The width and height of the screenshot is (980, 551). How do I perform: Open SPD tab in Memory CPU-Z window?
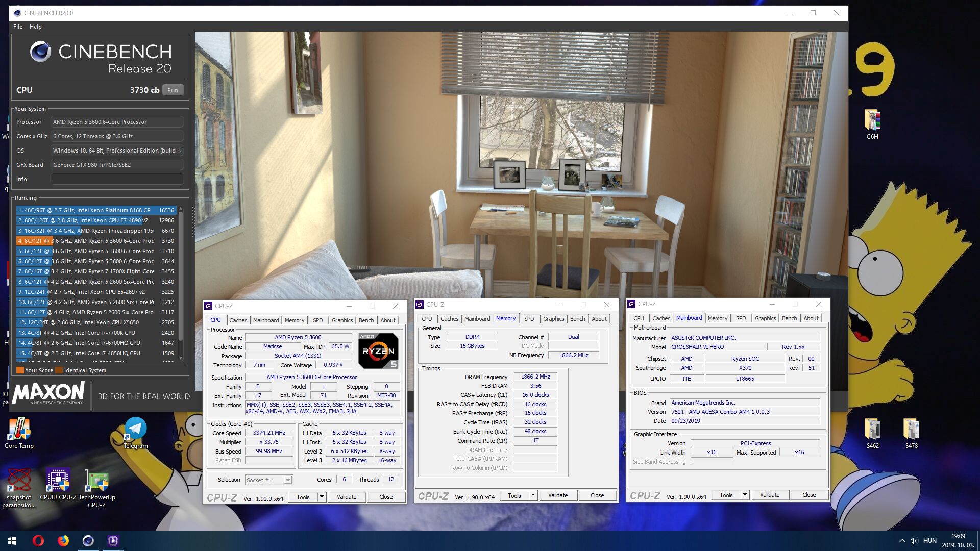(529, 319)
